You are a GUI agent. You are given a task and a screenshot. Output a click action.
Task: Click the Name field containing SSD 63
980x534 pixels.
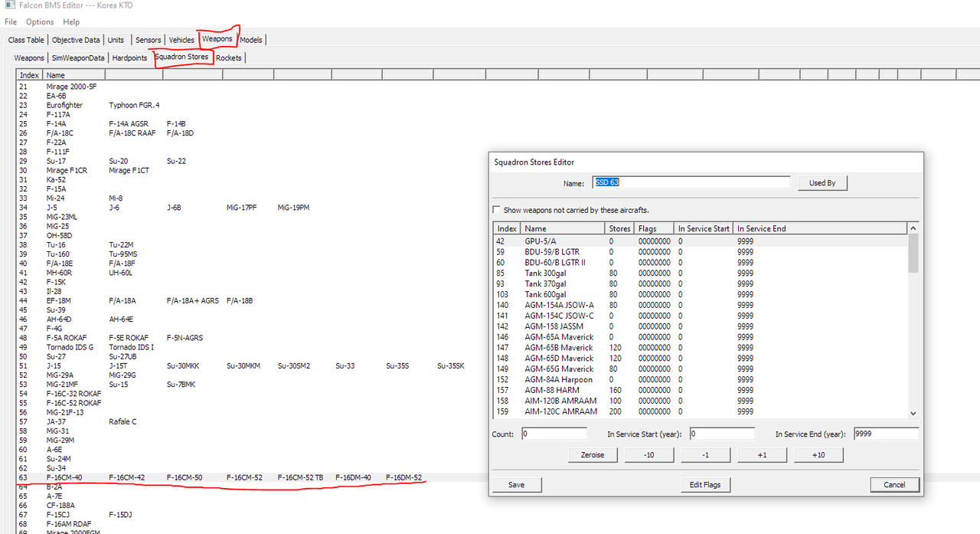pyautogui.click(x=691, y=182)
